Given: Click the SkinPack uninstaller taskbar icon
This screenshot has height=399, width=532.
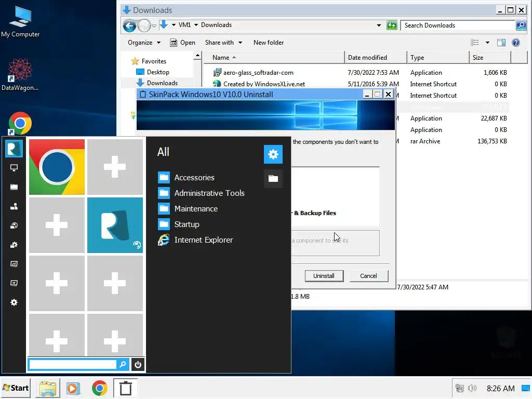Looking at the screenshot, I should click(x=126, y=388).
